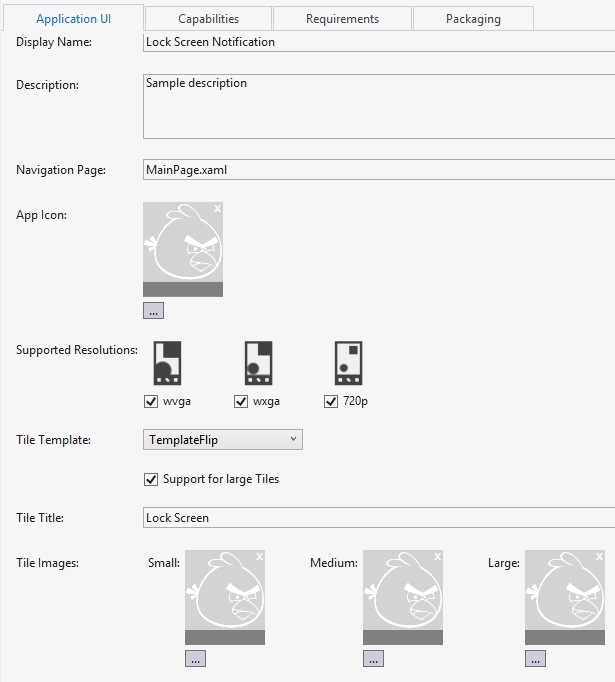615x682 pixels.
Task: Remove the Medium tile image using its X
Action: click(437, 556)
